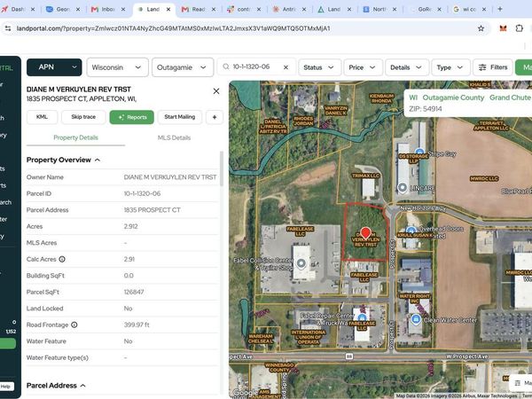Click Road Frontage value 399.97 ft

(137, 325)
